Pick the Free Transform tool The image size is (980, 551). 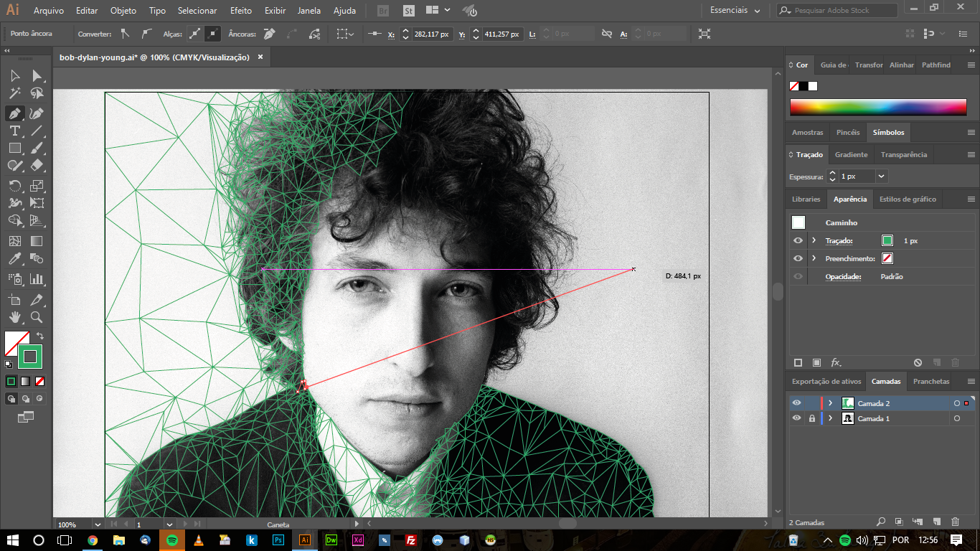[x=37, y=203]
